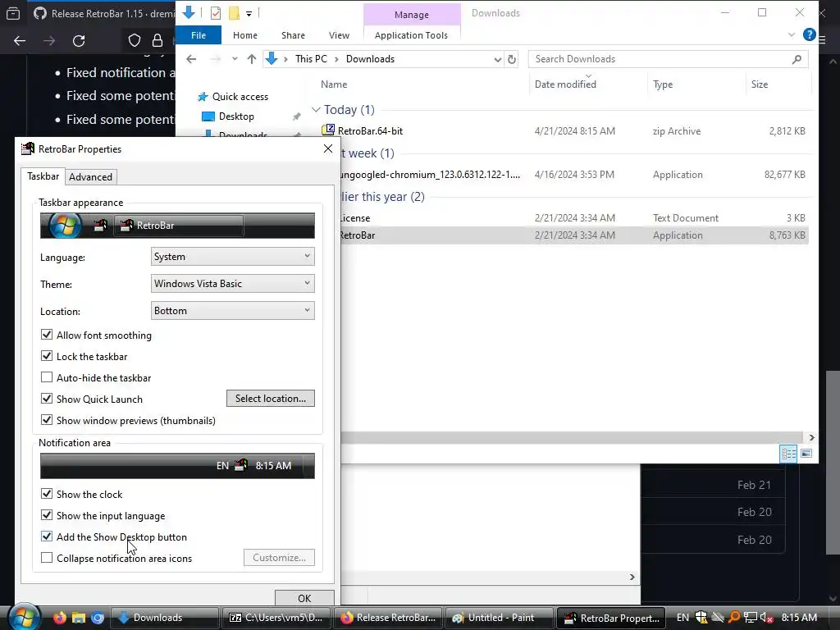Switch to the Advanced tab

click(x=90, y=177)
